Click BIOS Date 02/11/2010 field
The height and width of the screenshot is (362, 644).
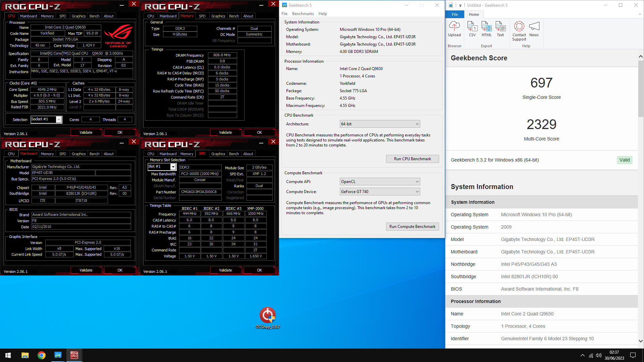tap(81, 227)
